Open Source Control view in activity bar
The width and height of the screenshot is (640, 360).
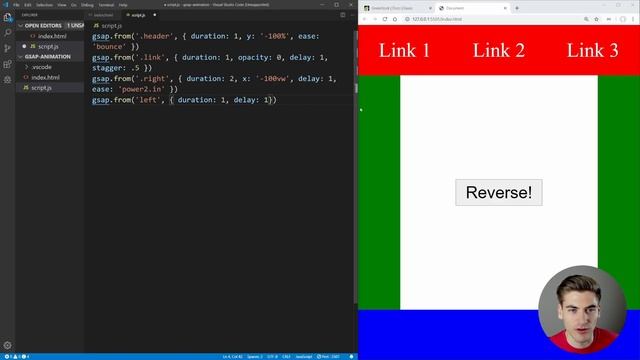pyautogui.click(x=7, y=48)
